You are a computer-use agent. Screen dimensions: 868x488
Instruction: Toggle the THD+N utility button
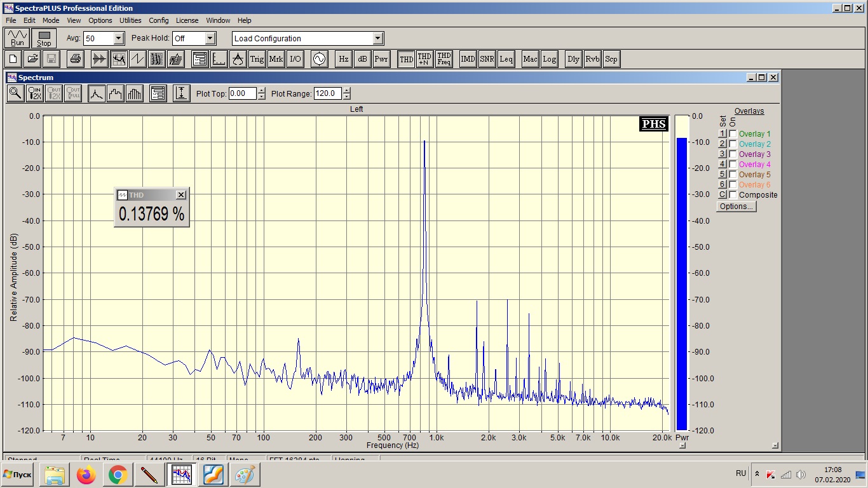(424, 59)
